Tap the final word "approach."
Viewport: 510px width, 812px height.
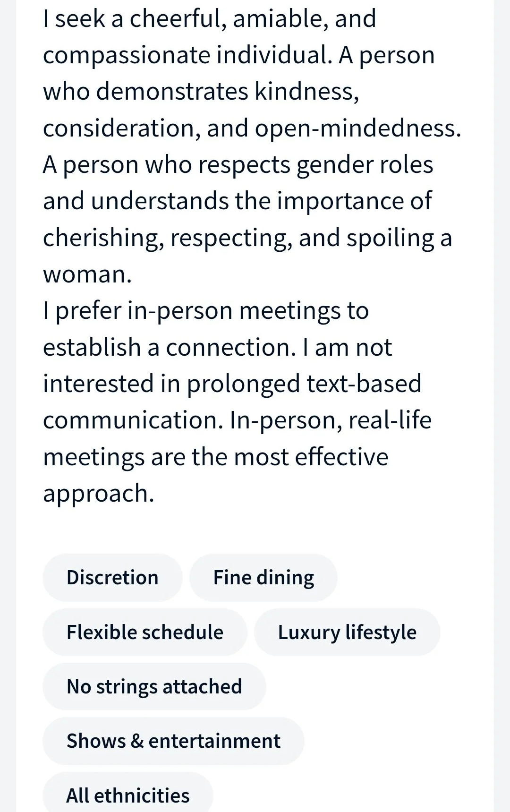[99, 494]
